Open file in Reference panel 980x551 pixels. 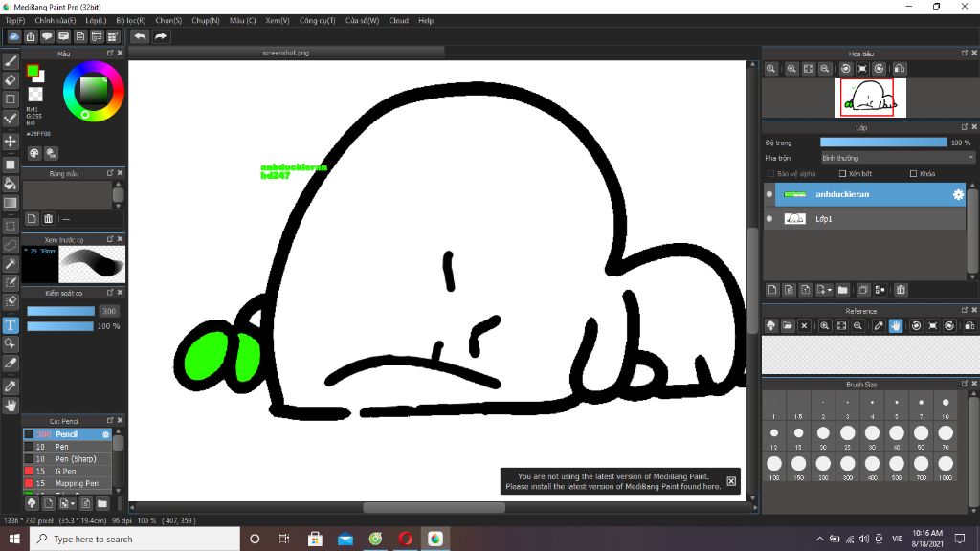tap(788, 325)
